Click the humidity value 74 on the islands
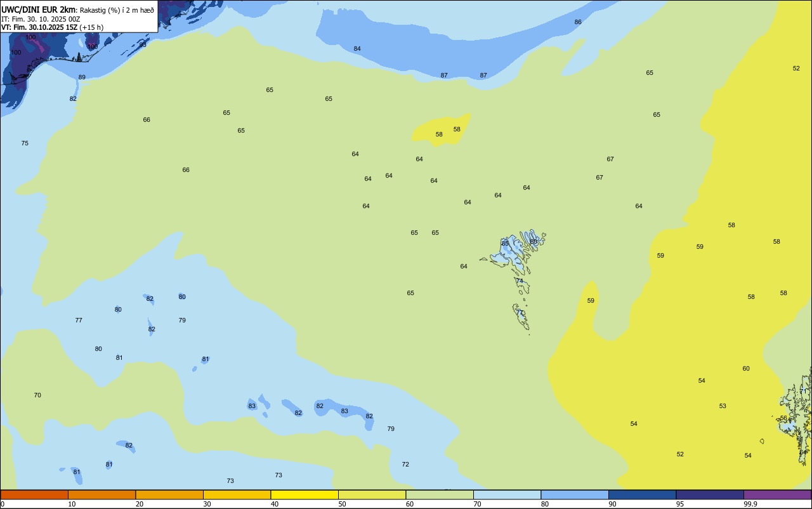Viewport: 812px width, 509px height. [x=520, y=281]
